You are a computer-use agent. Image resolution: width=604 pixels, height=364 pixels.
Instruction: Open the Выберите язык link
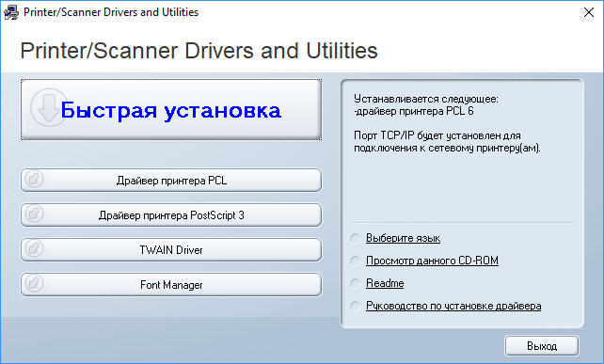click(403, 238)
